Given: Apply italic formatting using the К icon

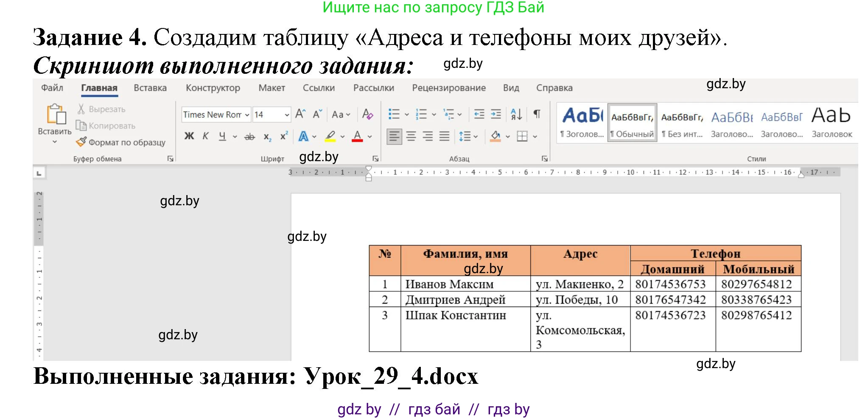Looking at the screenshot, I should 206,136.
